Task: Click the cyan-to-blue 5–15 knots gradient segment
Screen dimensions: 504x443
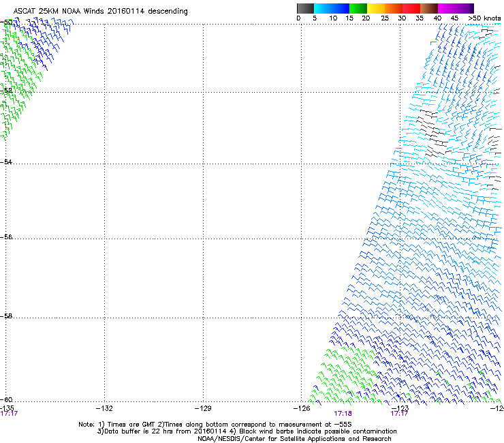Action: coord(332,8)
